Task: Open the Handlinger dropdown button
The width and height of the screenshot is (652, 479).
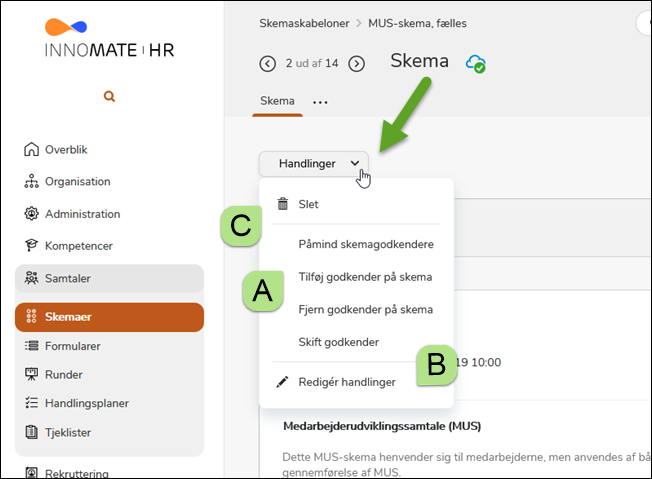Action: pos(313,163)
